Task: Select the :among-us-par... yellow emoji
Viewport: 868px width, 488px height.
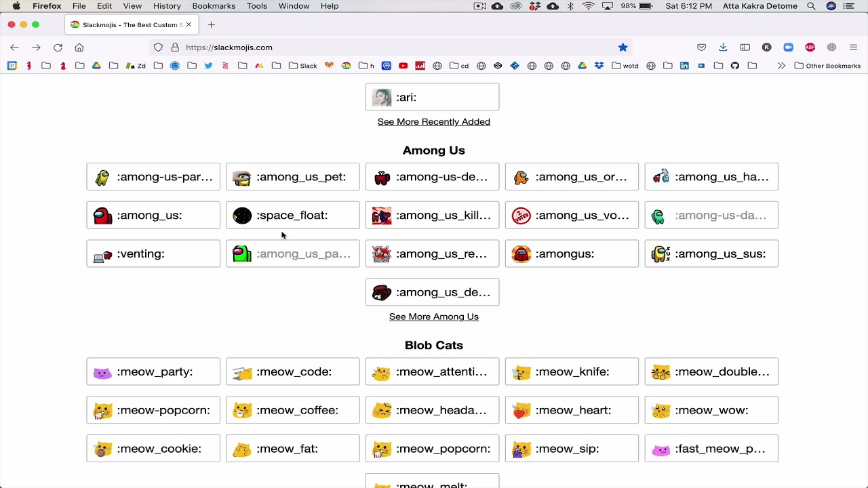Action: [x=153, y=177]
